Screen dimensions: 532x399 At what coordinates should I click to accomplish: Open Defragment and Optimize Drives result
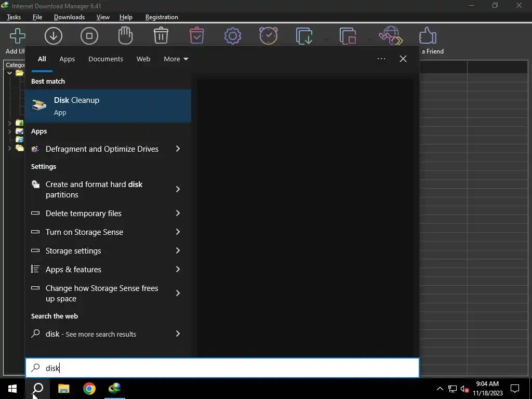point(102,149)
